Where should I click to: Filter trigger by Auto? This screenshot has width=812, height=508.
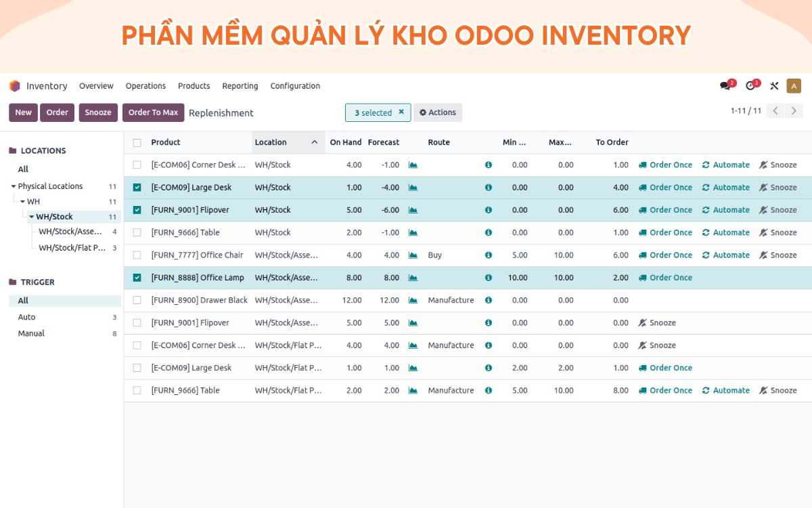pos(27,317)
